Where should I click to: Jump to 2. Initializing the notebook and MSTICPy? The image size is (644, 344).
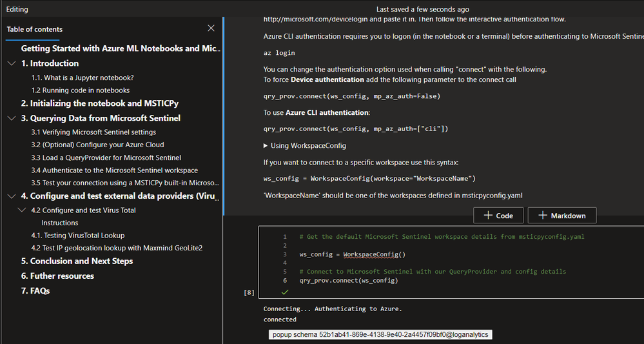[100, 103]
